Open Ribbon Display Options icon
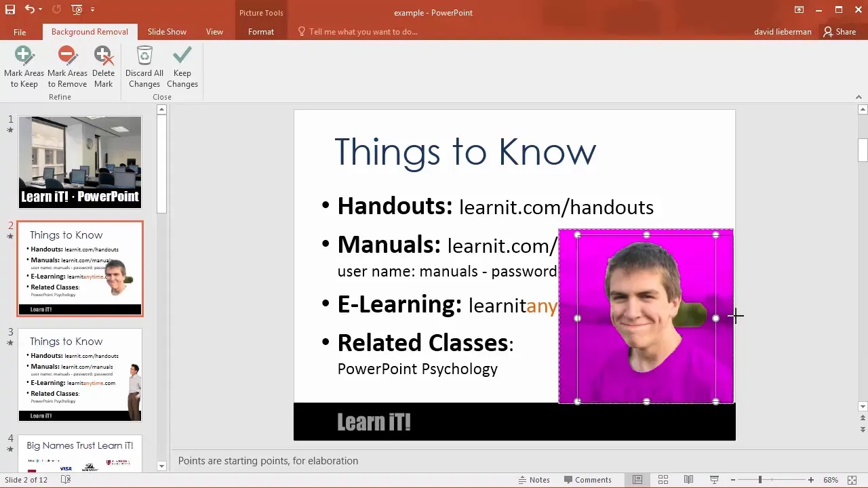868x488 pixels. [800, 9]
